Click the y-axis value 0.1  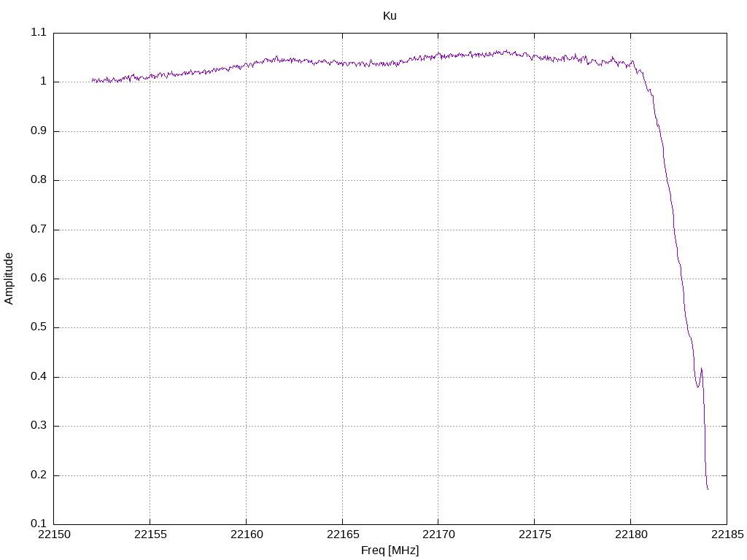coord(39,524)
